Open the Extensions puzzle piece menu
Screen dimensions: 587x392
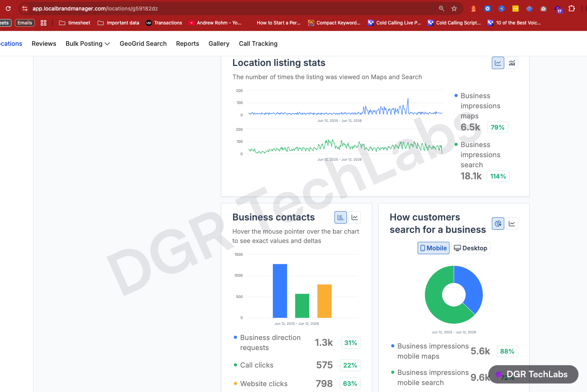(x=572, y=8)
